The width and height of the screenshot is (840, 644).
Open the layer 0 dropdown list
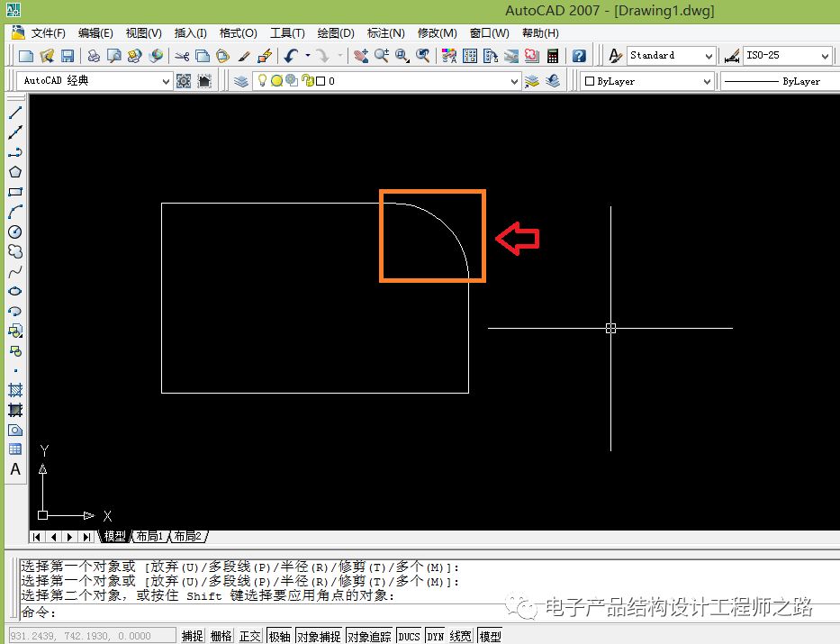[x=514, y=81]
